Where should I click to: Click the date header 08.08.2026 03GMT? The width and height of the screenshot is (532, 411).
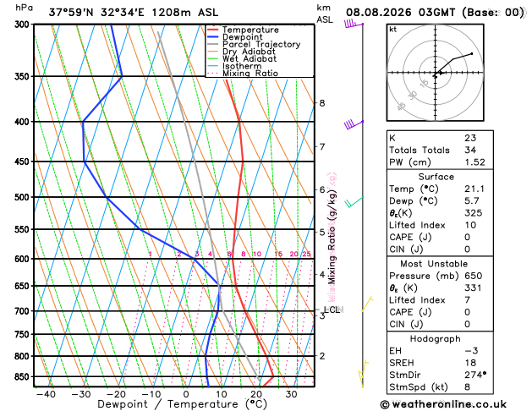tap(400, 13)
